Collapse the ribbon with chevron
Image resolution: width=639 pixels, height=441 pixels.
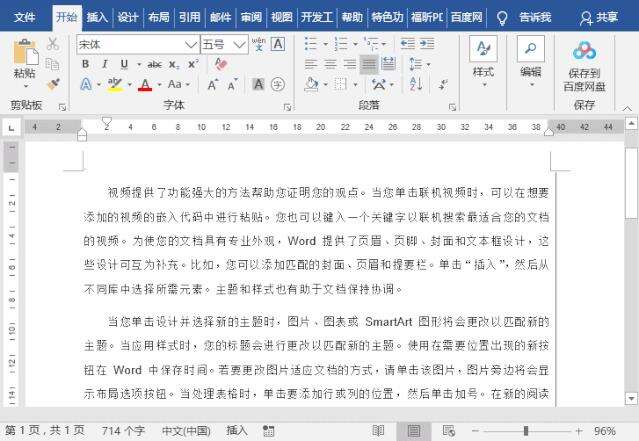click(627, 108)
